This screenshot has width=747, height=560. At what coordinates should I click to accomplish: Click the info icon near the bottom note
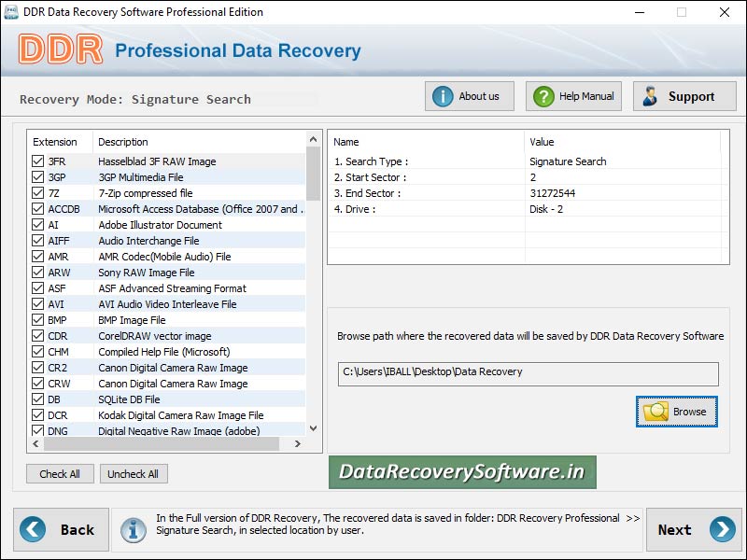point(134,529)
